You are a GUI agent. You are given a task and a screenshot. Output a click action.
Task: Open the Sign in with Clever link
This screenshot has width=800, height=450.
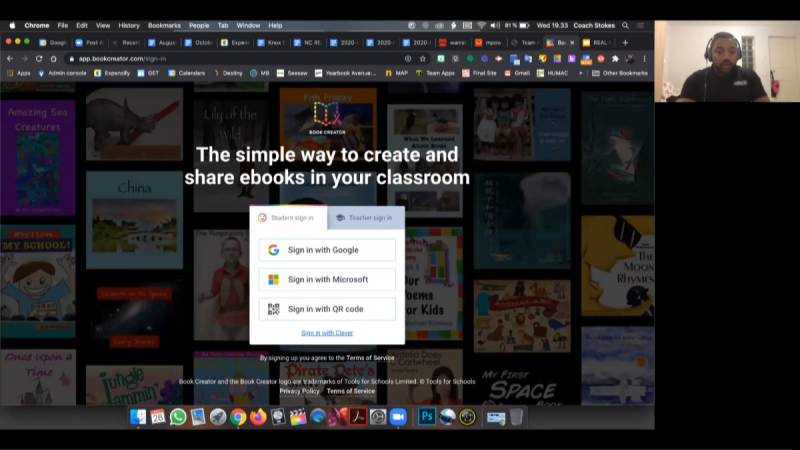point(327,333)
